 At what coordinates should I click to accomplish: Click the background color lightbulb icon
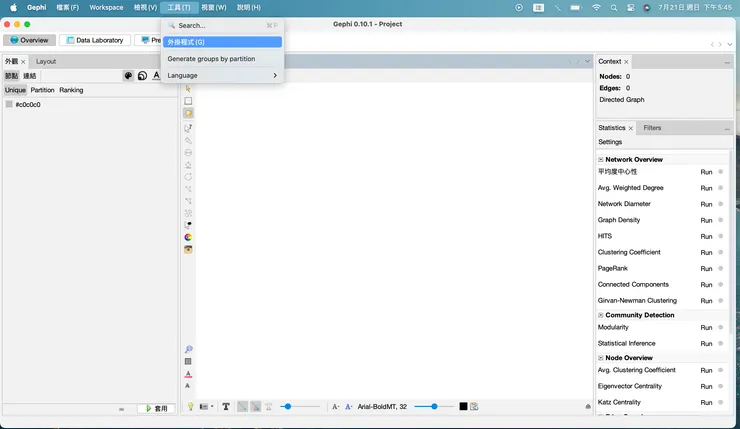coord(190,407)
